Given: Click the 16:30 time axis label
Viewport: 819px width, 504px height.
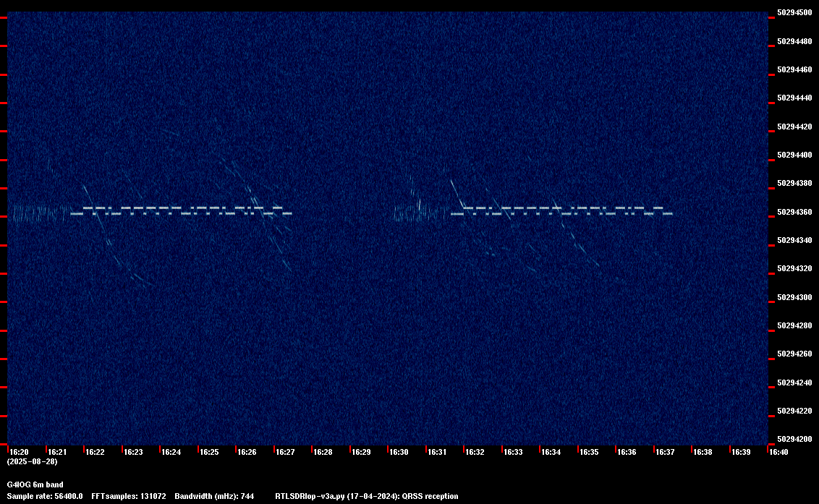Looking at the screenshot, I should coord(399,452).
